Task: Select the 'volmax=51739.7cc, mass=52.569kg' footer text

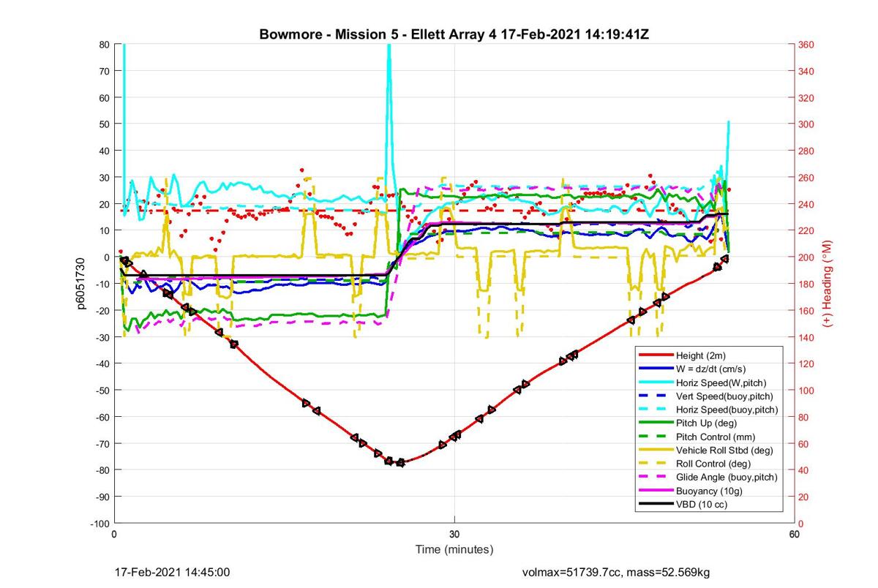Action: [615, 572]
